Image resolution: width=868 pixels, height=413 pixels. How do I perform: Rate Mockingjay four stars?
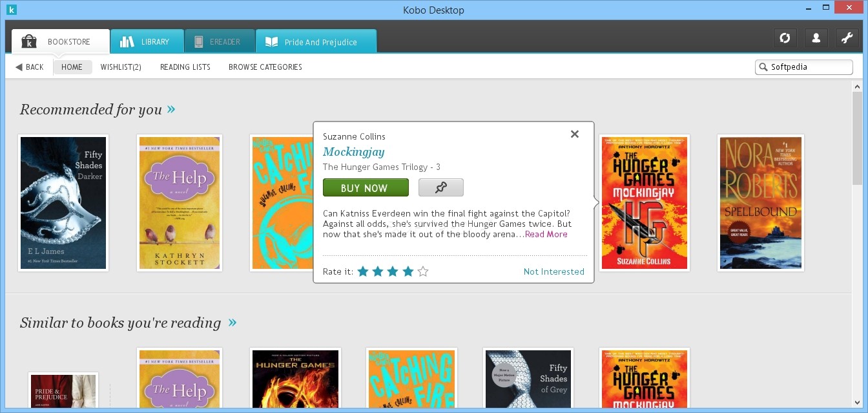click(408, 271)
